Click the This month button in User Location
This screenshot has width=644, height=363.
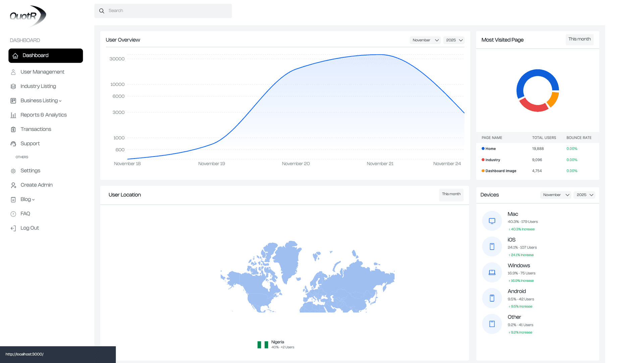pyautogui.click(x=451, y=195)
